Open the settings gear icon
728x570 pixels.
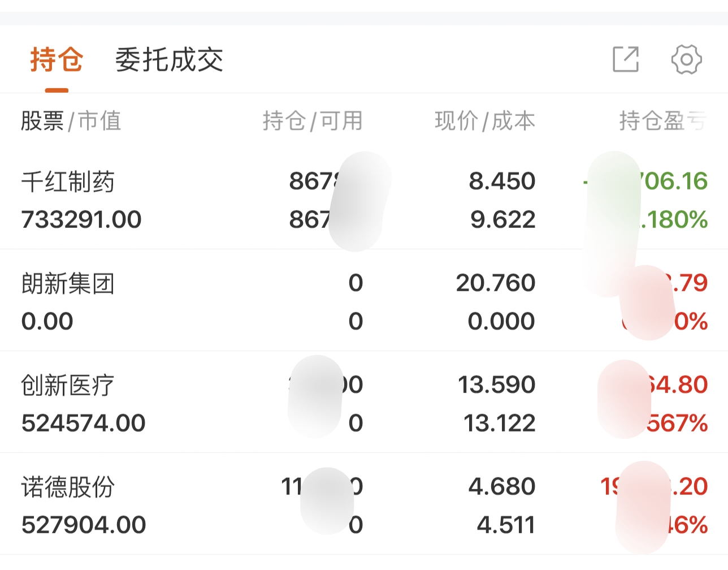(x=687, y=59)
